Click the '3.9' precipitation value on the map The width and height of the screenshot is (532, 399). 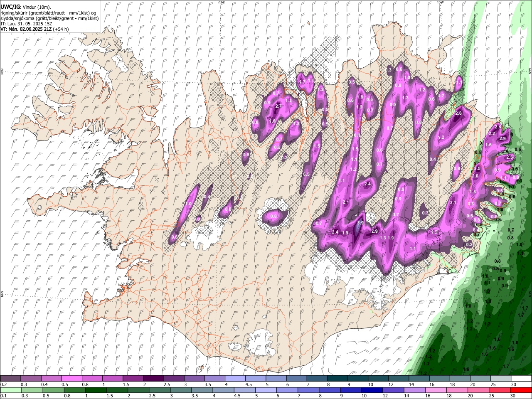point(360,223)
